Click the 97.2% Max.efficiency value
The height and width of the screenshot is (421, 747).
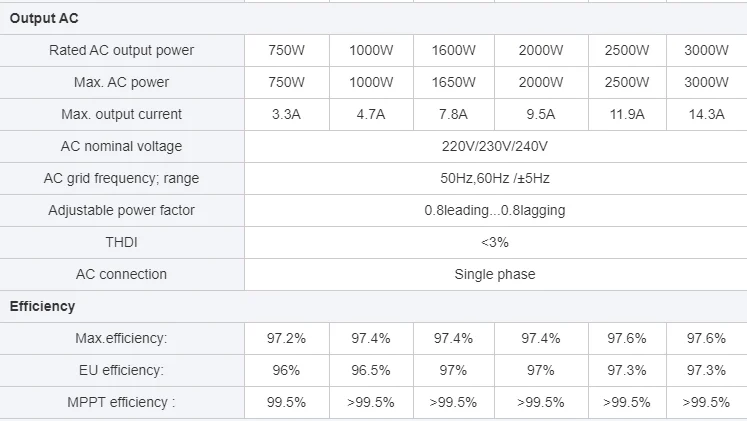(x=286, y=338)
